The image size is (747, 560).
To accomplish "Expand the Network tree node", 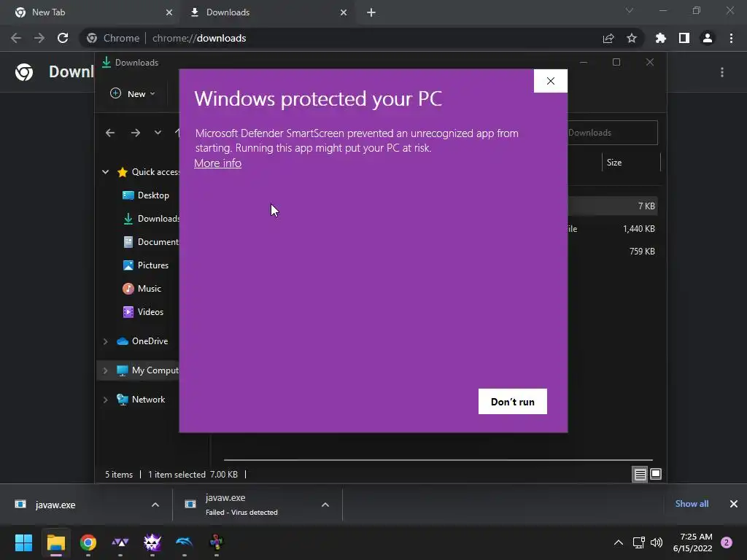I will 105,400.
